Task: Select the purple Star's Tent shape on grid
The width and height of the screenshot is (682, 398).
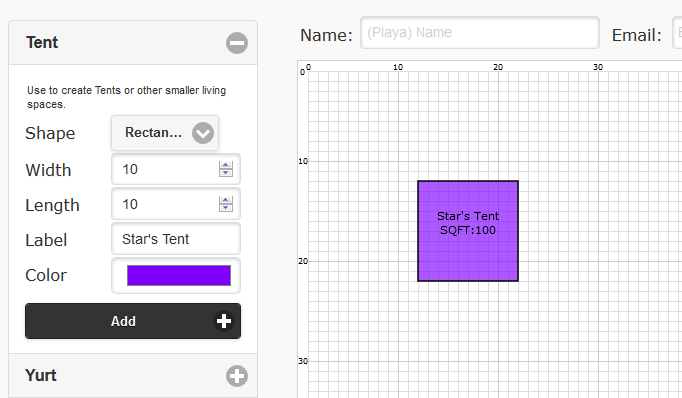Action: (x=468, y=231)
